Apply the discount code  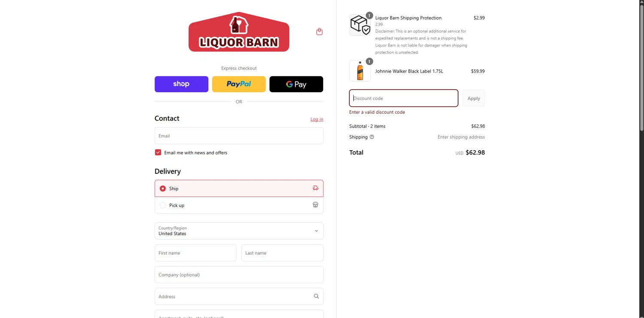pyautogui.click(x=474, y=98)
